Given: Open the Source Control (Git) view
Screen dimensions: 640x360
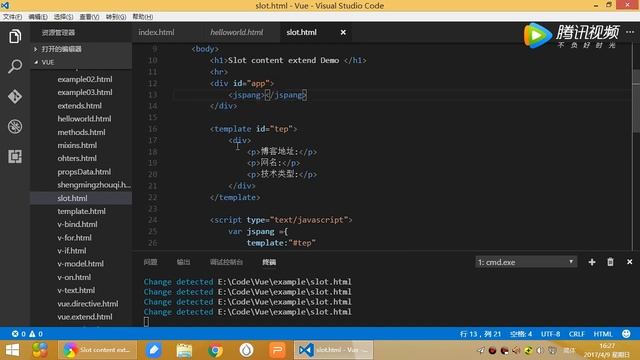Looking at the screenshot, I should point(15,96).
